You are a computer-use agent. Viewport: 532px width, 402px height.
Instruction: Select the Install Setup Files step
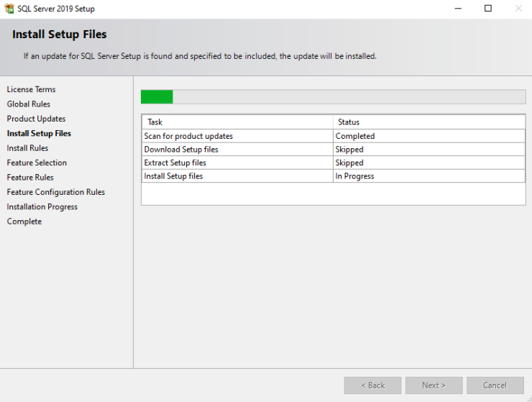point(39,134)
